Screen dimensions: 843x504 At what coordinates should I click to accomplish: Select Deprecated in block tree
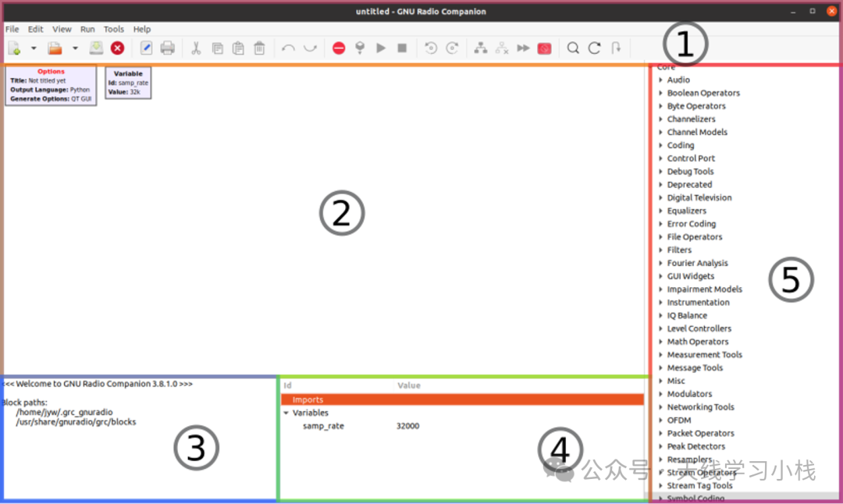pos(689,184)
